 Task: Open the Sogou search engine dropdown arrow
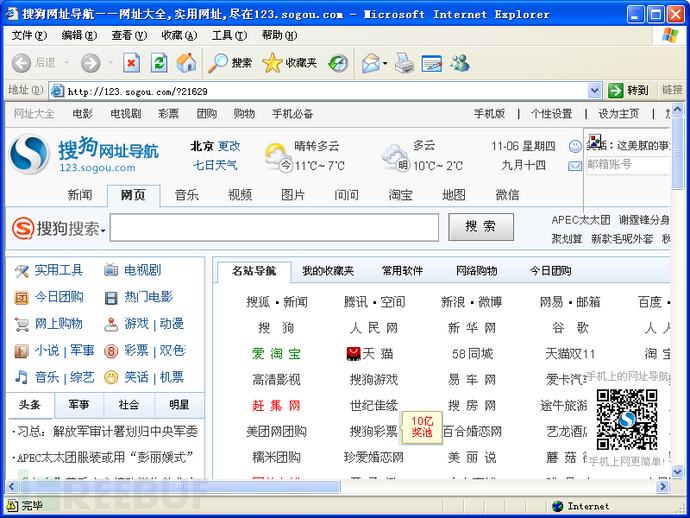pyautogui.click(x=103, y=230)
